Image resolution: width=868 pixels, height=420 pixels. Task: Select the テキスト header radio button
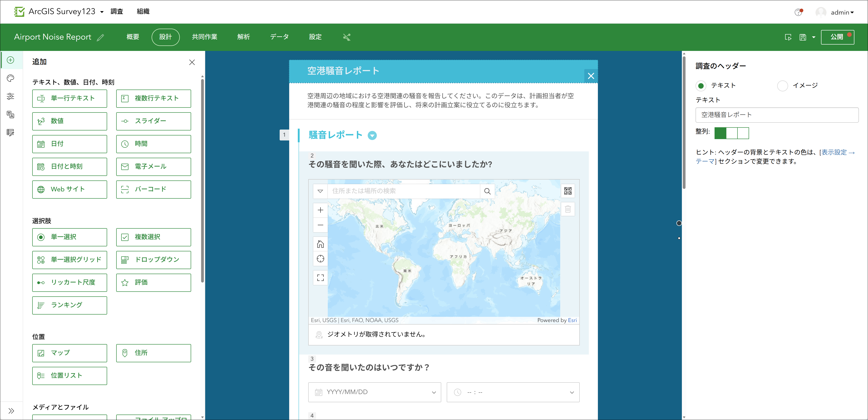pyautogui.click(x=701, y=86)
